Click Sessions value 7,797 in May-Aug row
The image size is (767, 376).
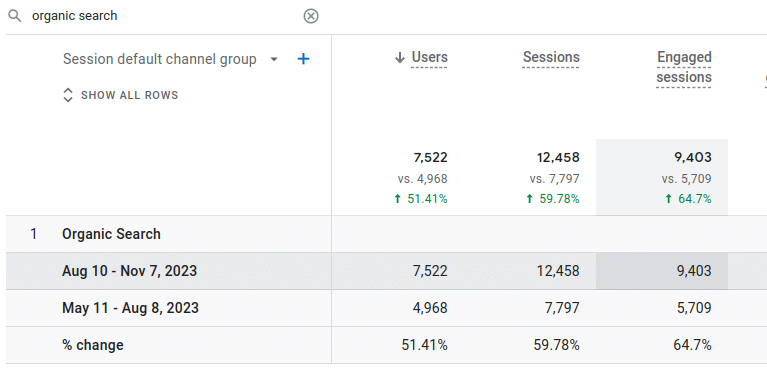click(x=562, y=308)
